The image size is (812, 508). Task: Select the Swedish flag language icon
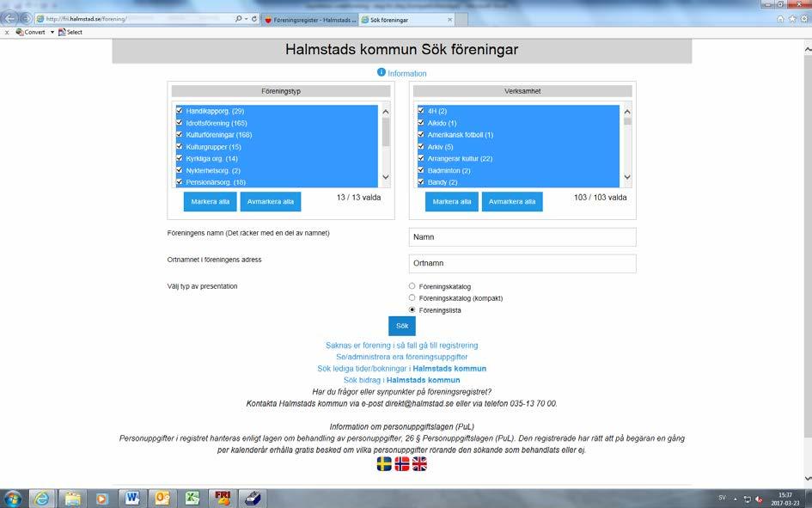coord(384,463)
